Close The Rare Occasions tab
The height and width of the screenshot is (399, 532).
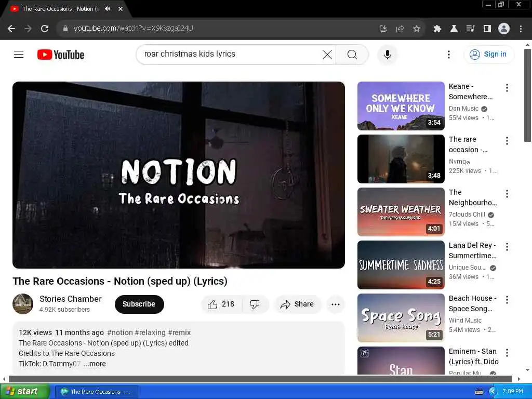(x=121, y=9)
